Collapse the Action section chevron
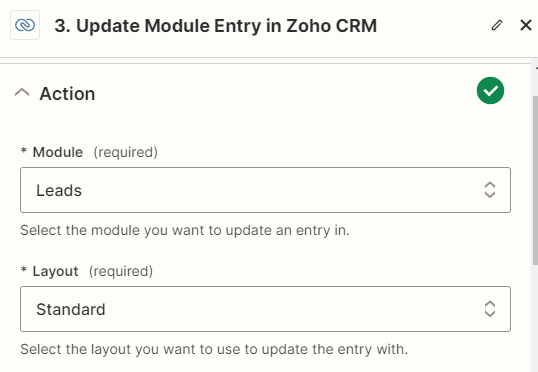The width and height of the screenshot is (538, 372). (x=22, y=93)
